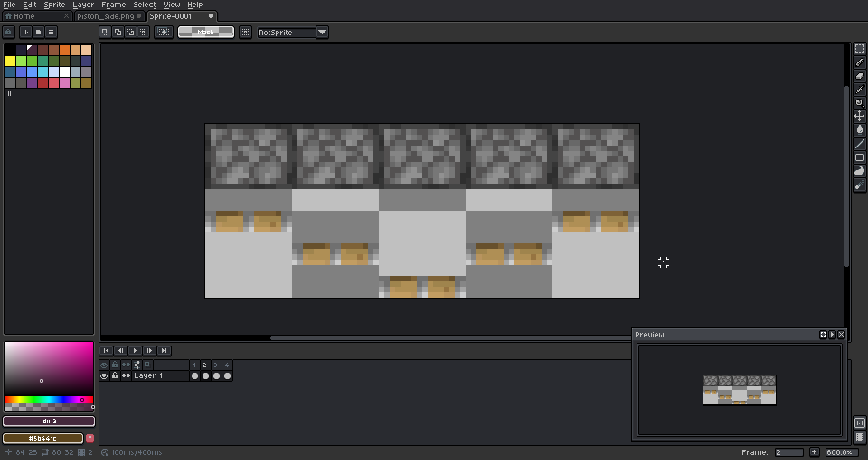
Task: Open the palette options menu icon
Action: [x=51, y=32]
